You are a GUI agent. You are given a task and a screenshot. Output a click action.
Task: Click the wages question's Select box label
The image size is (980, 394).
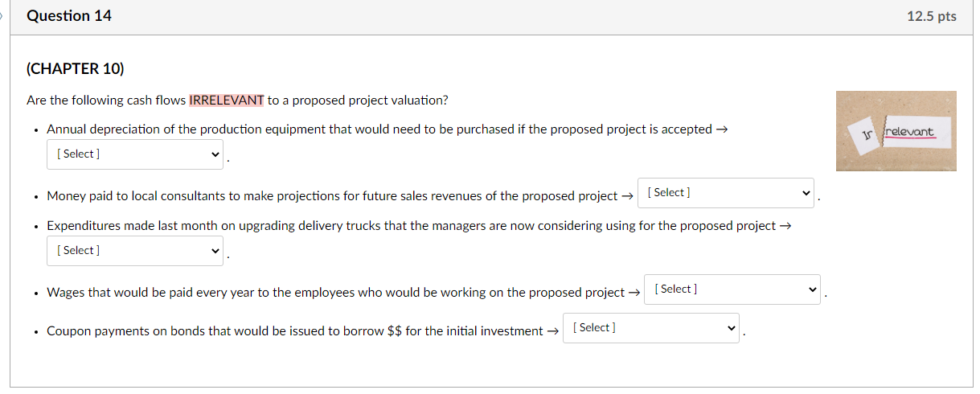[676, 289]
